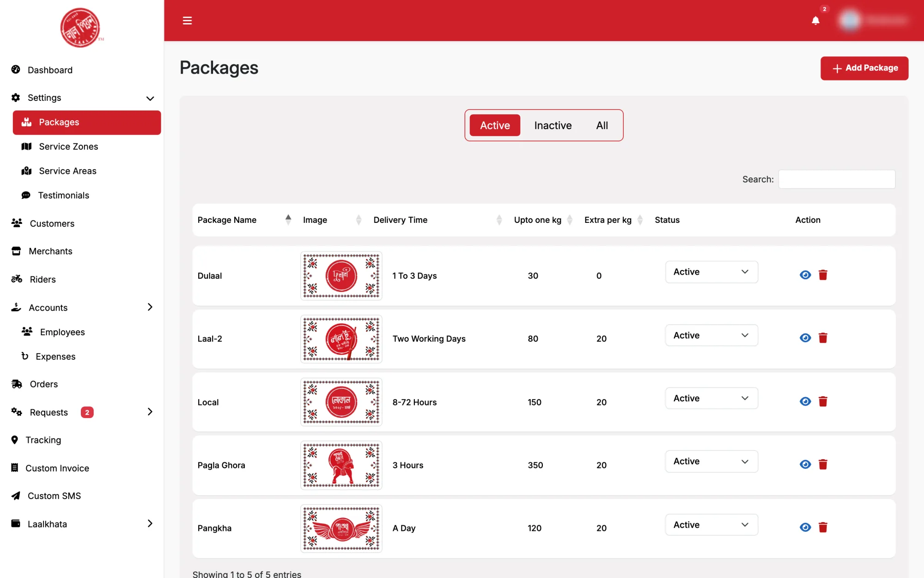The image size is (924, 578).
Task: Open blurred user profile avatar
Action: (x=850, y=20)
